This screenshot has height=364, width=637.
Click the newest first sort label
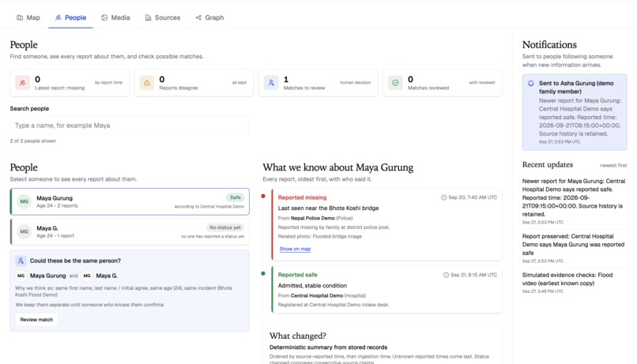(x=613, y=165)
